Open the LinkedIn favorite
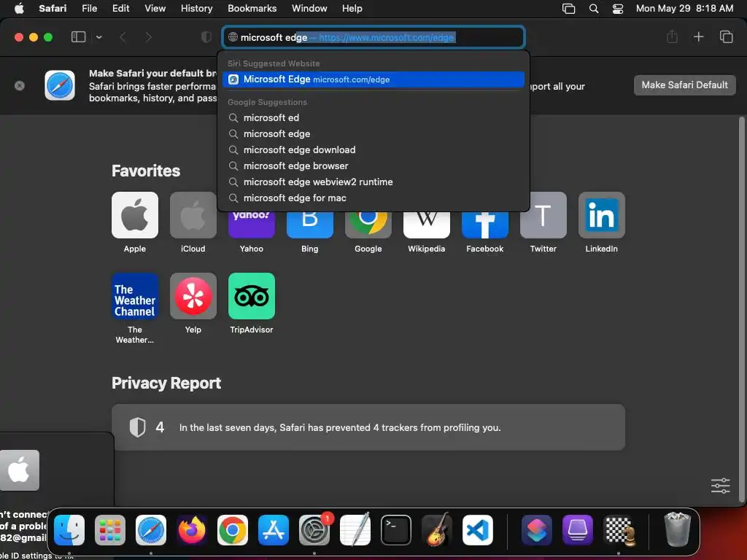 602,215
